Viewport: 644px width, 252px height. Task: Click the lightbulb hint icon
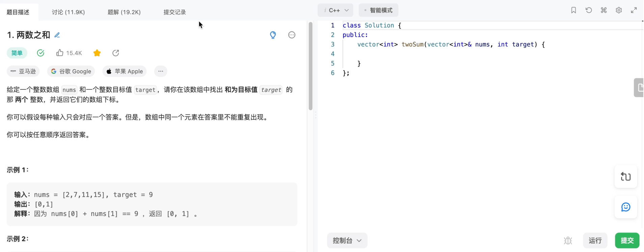coord(273,35)
